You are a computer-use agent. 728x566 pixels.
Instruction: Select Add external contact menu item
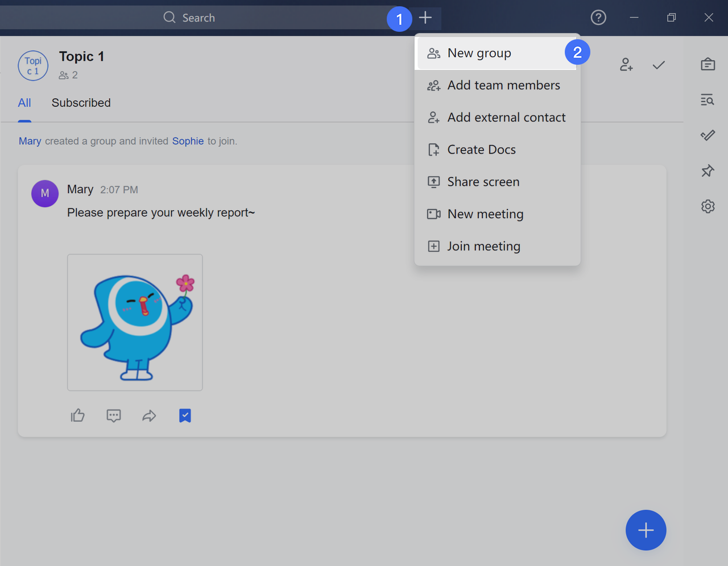click(x=506, y=118)
